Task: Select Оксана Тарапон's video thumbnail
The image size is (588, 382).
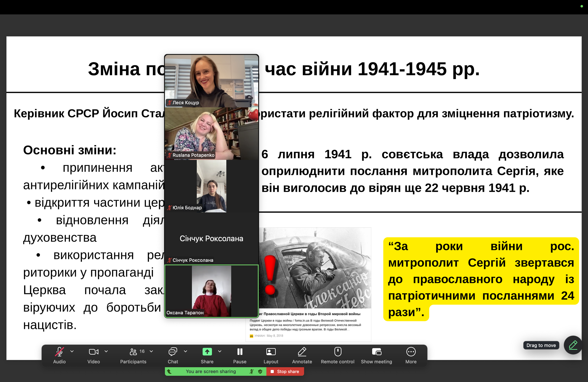Action: pyautogui.click(x=212, y=291)
